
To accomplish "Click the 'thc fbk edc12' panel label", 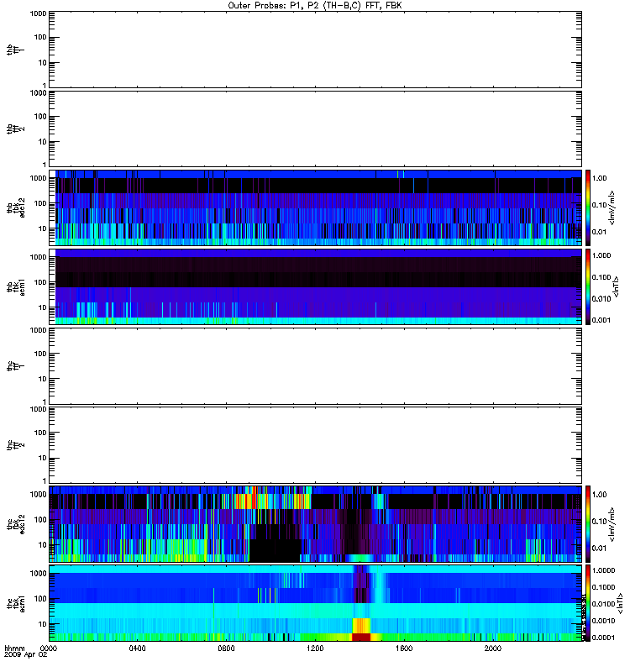I will tap(16, 524).
